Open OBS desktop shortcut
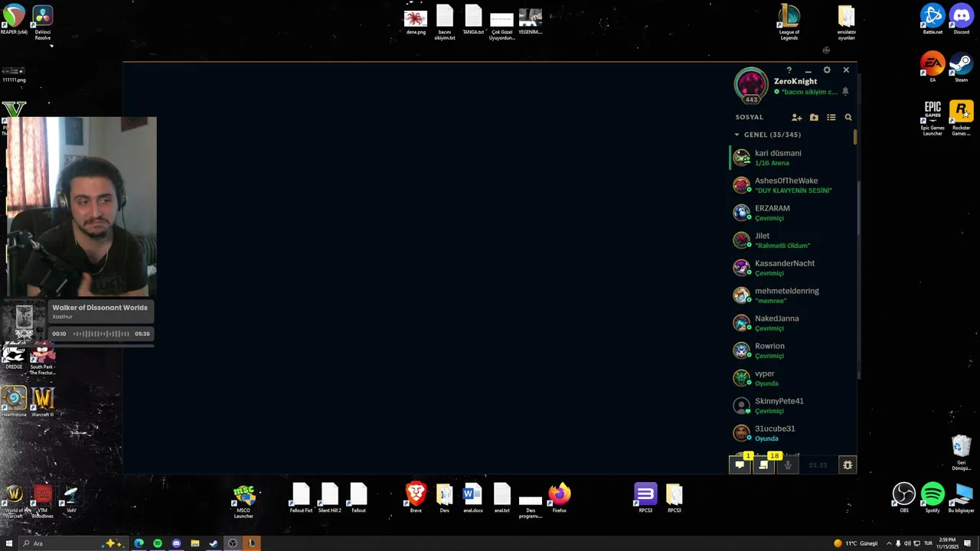 [904, 497]
